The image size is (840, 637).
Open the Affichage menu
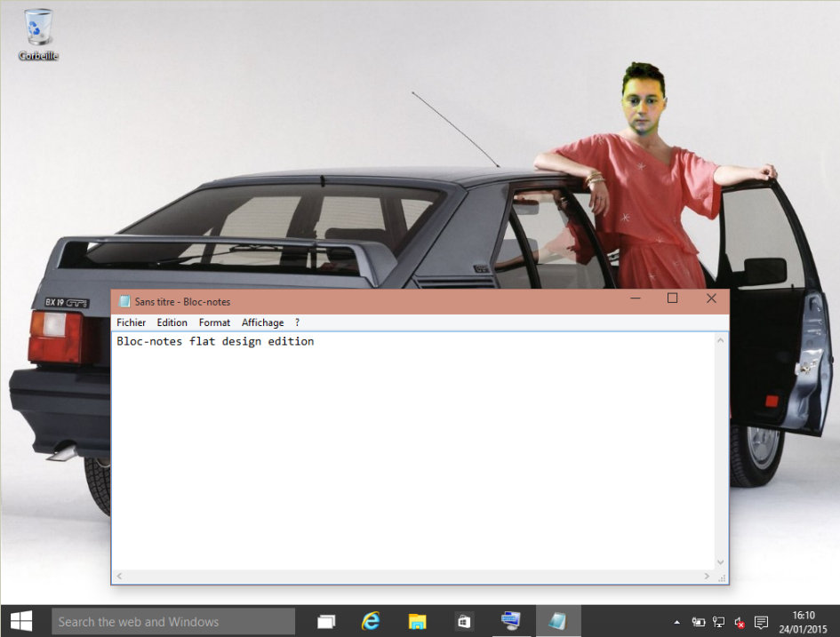coord(262,322)
